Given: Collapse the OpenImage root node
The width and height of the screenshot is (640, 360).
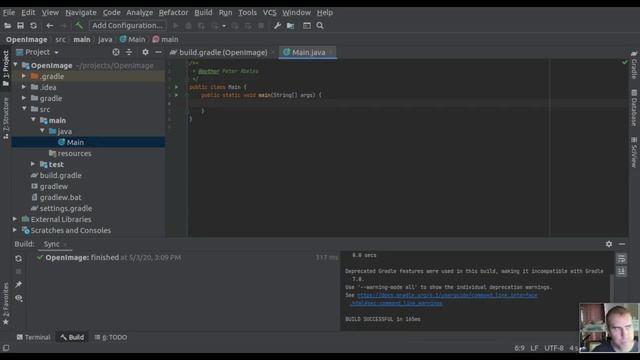Looking at the screenshot, I should (x=16, y=65).
